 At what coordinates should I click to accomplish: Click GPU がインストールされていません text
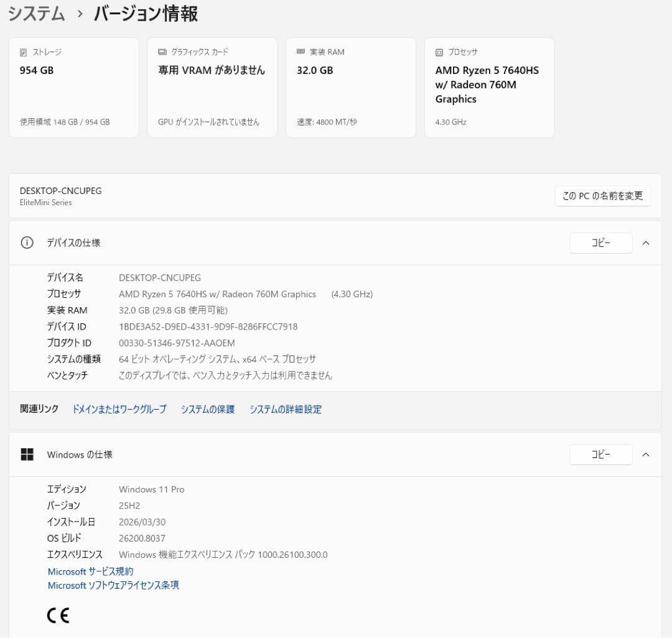click(x=208, y=122)
